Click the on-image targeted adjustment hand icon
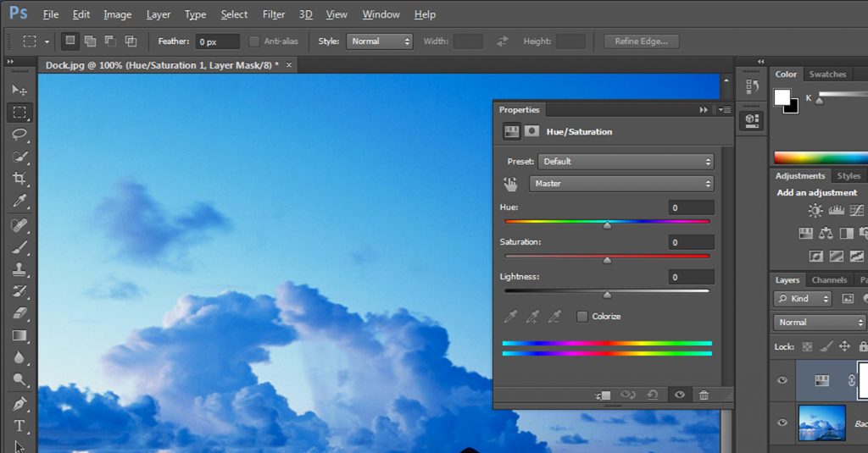868x453 pixels. [510, 184]
